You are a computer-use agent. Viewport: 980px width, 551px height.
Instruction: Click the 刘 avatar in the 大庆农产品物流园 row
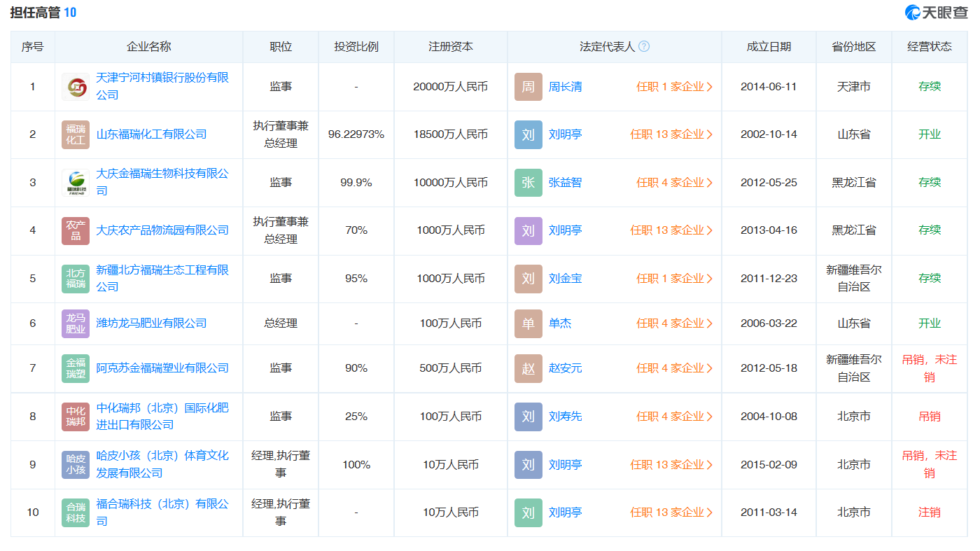528,230
